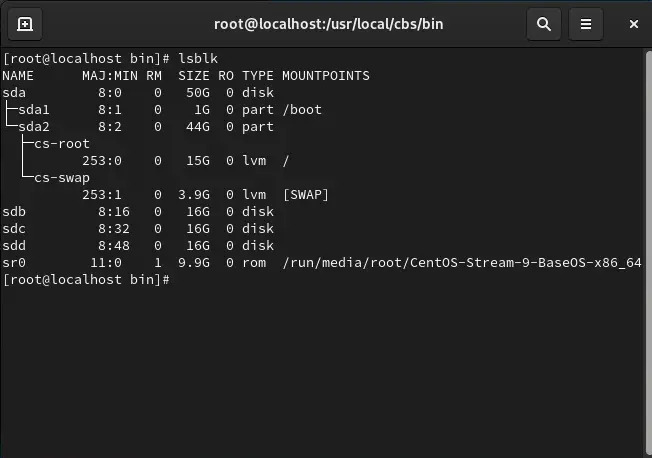Open the hamburger menu
The width and height of the screenshot is (652, 458).
(587, 24)
